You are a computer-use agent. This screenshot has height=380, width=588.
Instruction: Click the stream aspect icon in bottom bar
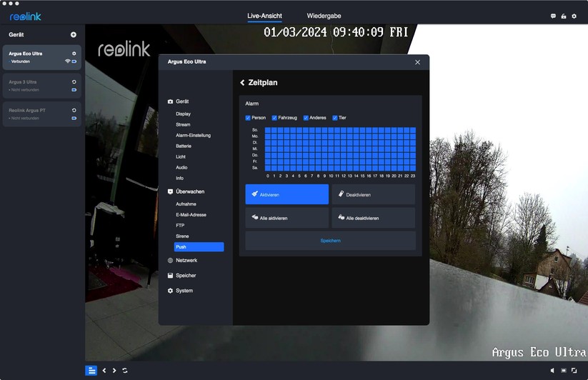click(x=564, y=370)
